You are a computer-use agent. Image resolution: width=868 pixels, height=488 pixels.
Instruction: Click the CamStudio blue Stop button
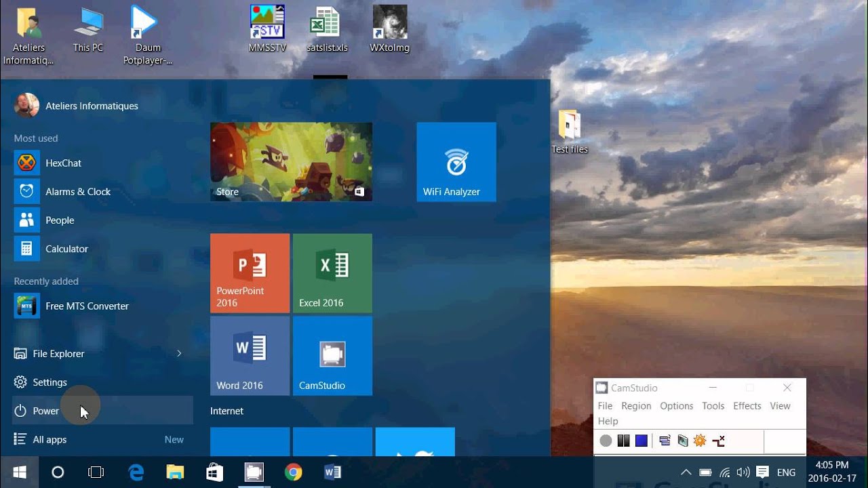641,441
